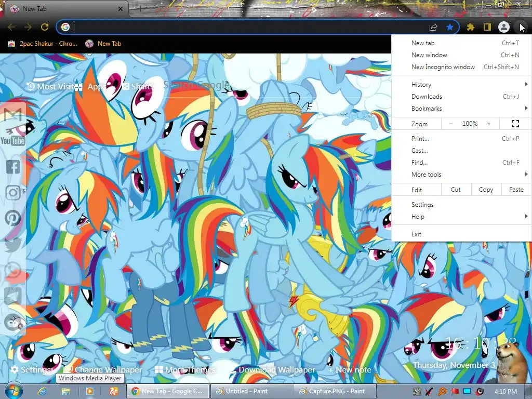
Task: Click the bookmark star icon
Action: pos(450,27)
